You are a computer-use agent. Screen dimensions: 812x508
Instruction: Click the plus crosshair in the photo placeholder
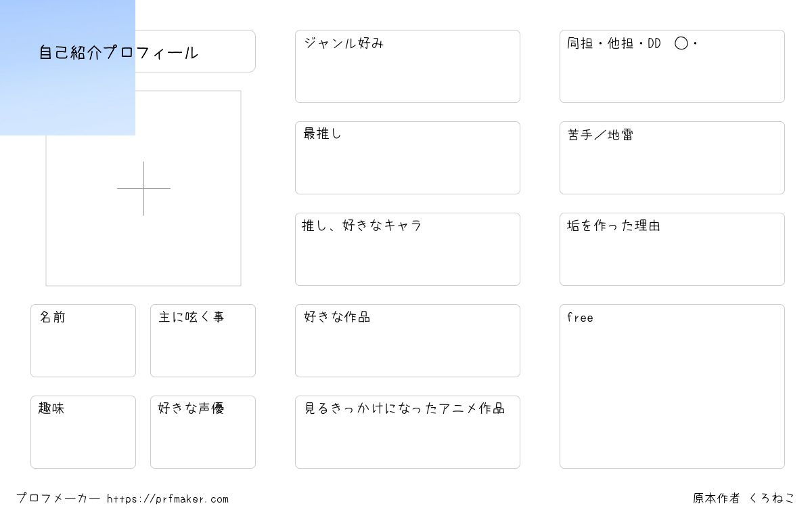click(x=143, y=188)
